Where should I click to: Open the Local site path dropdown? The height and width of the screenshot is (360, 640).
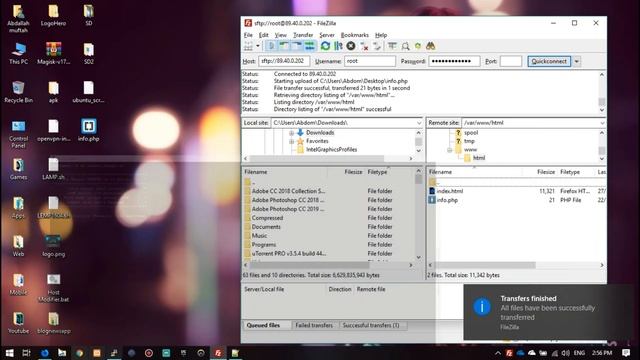(419, 123)
